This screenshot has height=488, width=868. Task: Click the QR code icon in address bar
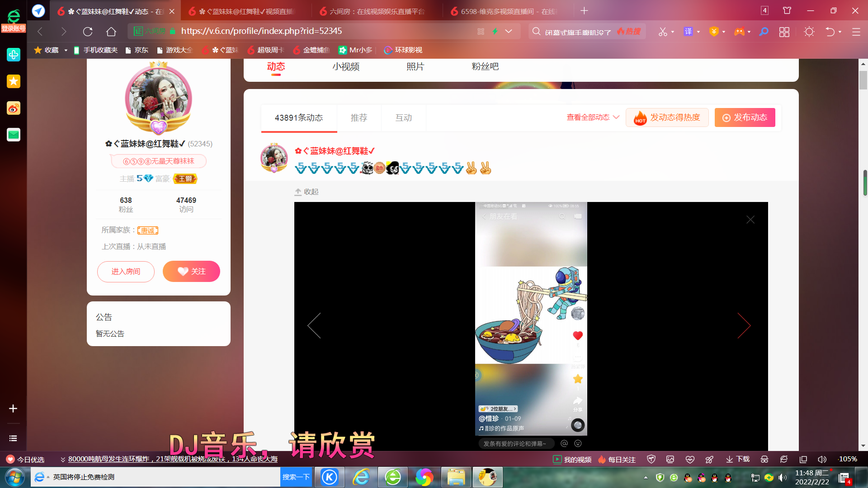point(481,32)
